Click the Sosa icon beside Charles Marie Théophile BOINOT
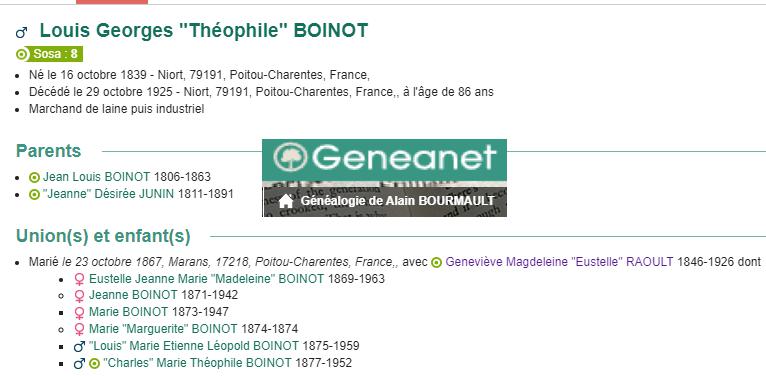This screenshot has width=766, height=376. point(94,363)
